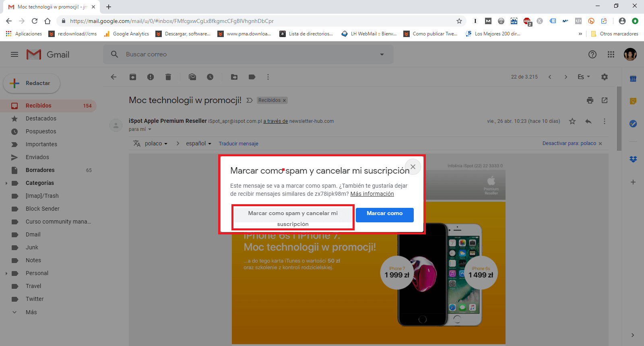Screen dimensions: 644x346
Task: Open the Dropbox add-on icon
Action: (633, 159)
